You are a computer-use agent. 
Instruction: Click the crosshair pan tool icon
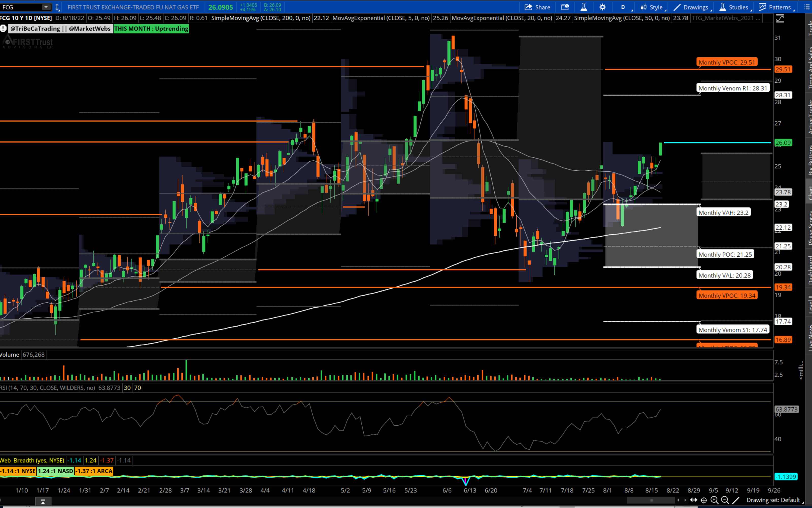(x=704, y=500)
